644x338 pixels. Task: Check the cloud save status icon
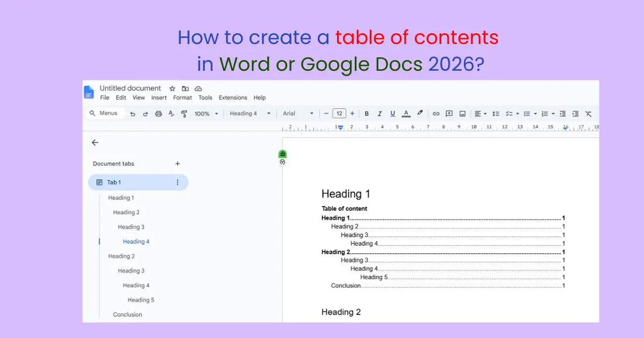[198, 89]
